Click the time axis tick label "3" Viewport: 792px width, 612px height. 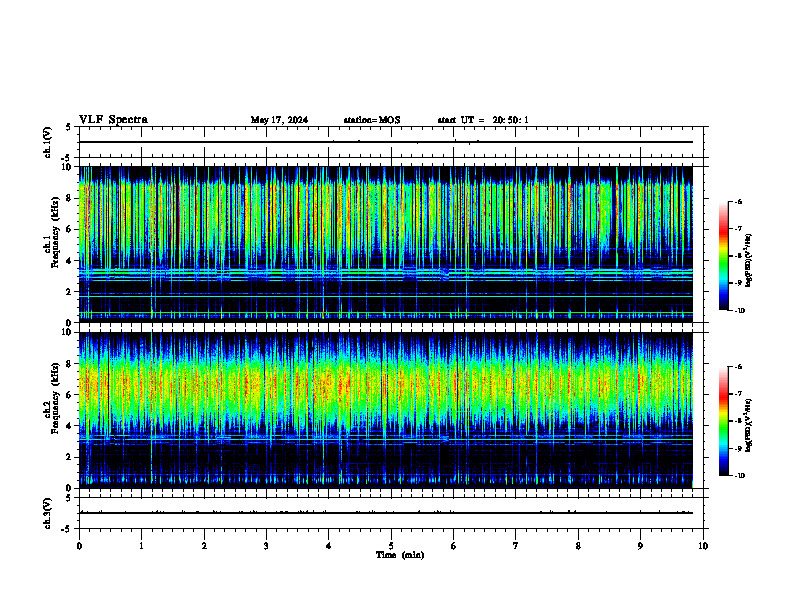click(266, 546)
